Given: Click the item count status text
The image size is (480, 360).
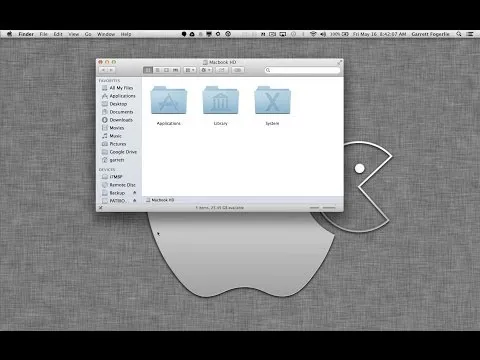Looking at the screenshot, I should pyautogui.click(x=220, y=208).
